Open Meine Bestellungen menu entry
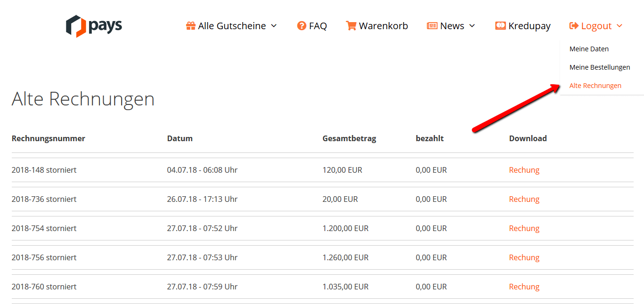The image size is (644, 304). [x=599, y=67]
